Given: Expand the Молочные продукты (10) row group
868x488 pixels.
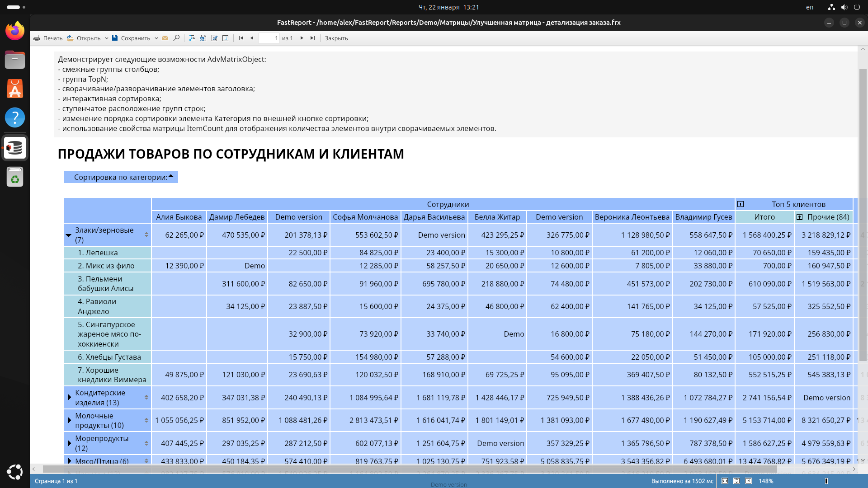Looking at the screenshot, I should point(69,421).
